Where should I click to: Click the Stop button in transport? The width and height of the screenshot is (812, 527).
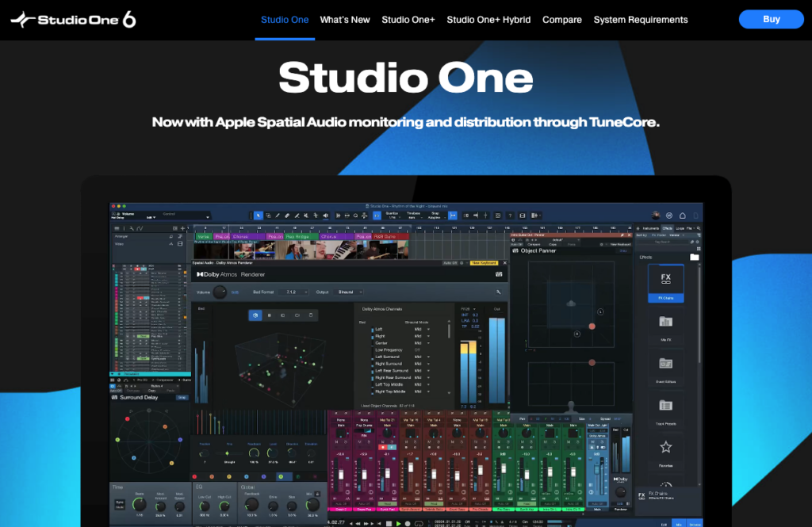[389, 523]
